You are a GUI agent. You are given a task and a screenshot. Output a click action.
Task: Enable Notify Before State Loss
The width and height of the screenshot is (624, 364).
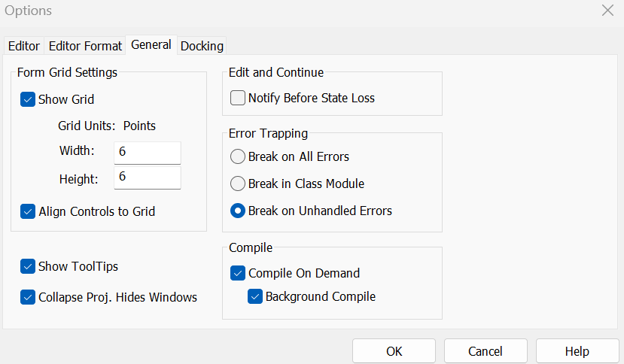click(x=238, y=98)
